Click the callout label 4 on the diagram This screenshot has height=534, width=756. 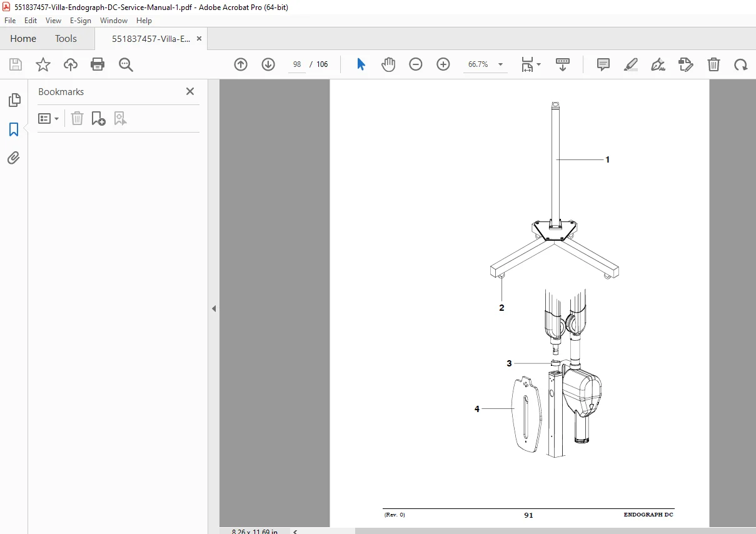click(x=476, y=409)
